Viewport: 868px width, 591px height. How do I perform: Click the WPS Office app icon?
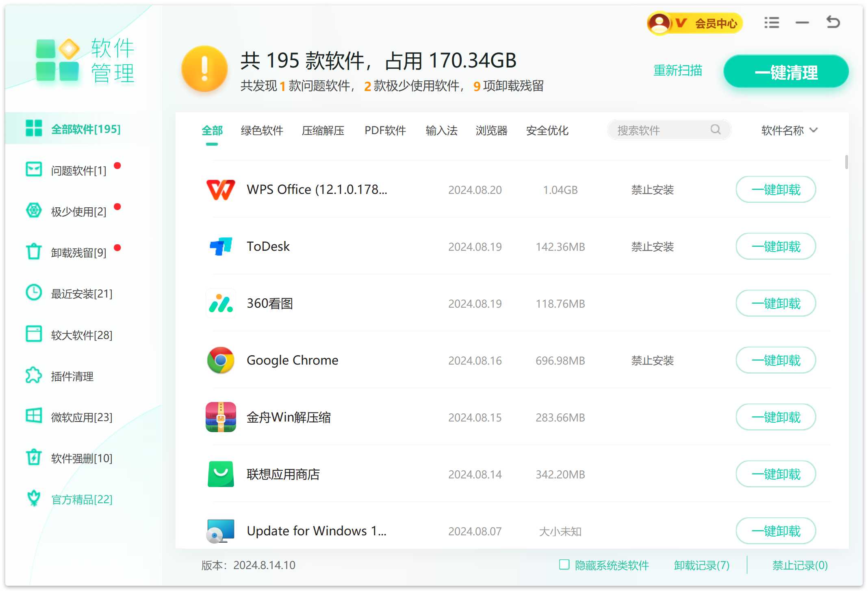[x=221, y=190]
